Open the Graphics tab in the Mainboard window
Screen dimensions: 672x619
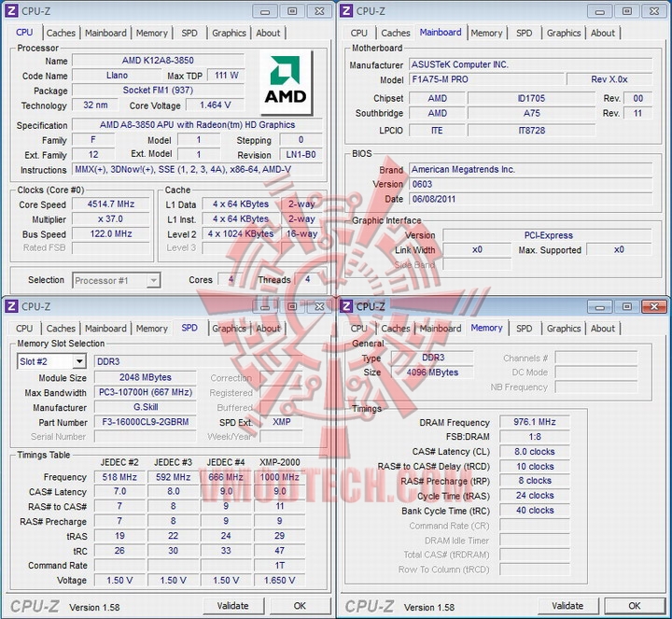tap(564, 33)
